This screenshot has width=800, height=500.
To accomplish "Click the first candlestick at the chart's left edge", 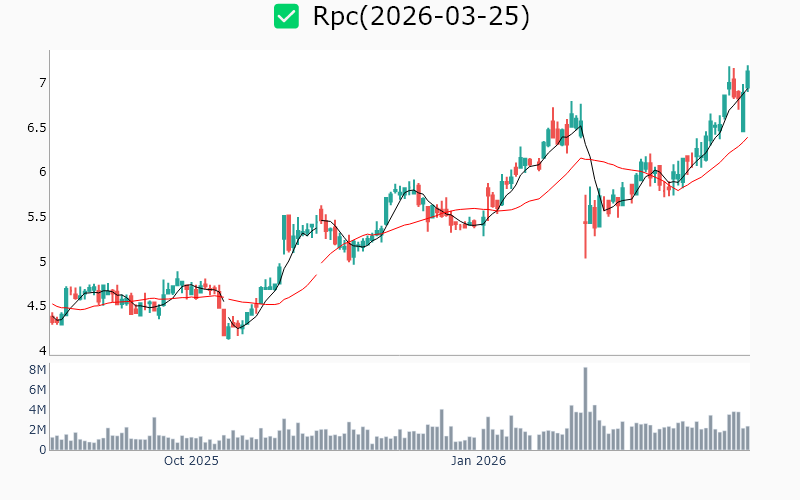I will [52, 318].
